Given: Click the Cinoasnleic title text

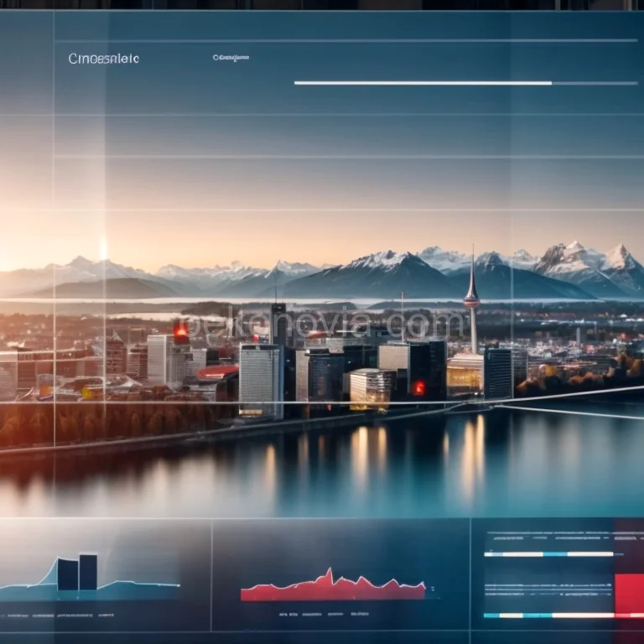Looking at the screenshot, I should point(103,59).
